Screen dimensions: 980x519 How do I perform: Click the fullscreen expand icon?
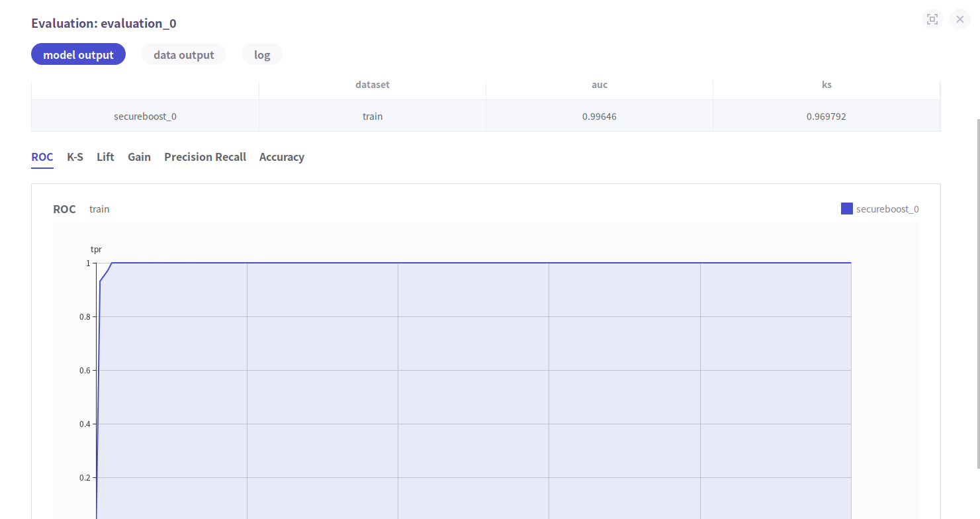932,19
